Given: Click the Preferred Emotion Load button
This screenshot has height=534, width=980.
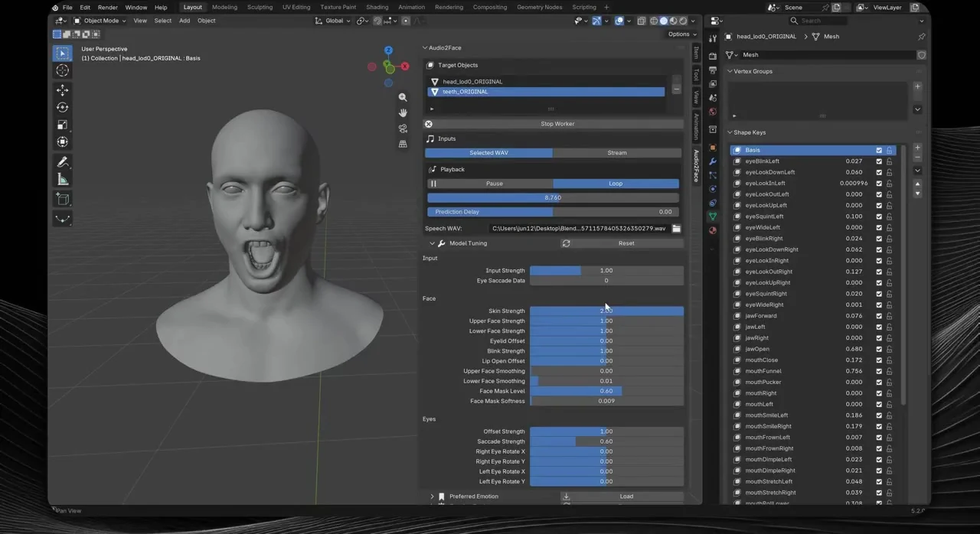Looking at the screenshot, I should click(621, 497).
